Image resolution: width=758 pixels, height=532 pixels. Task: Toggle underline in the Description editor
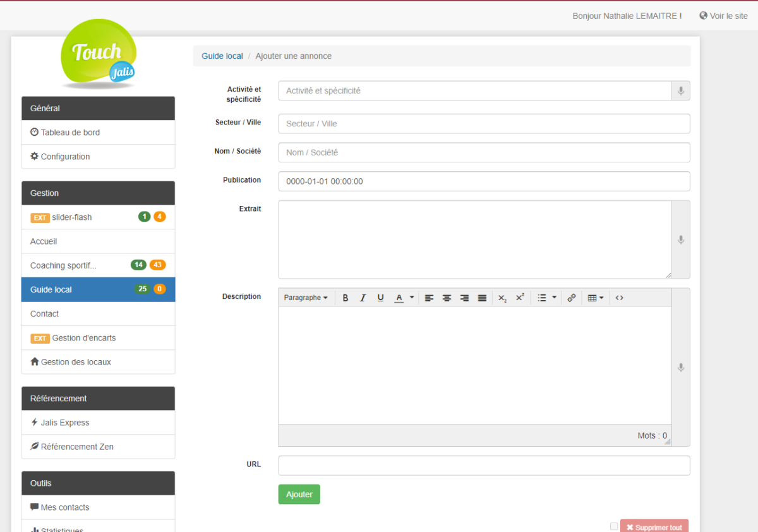[x=380, y=298]
